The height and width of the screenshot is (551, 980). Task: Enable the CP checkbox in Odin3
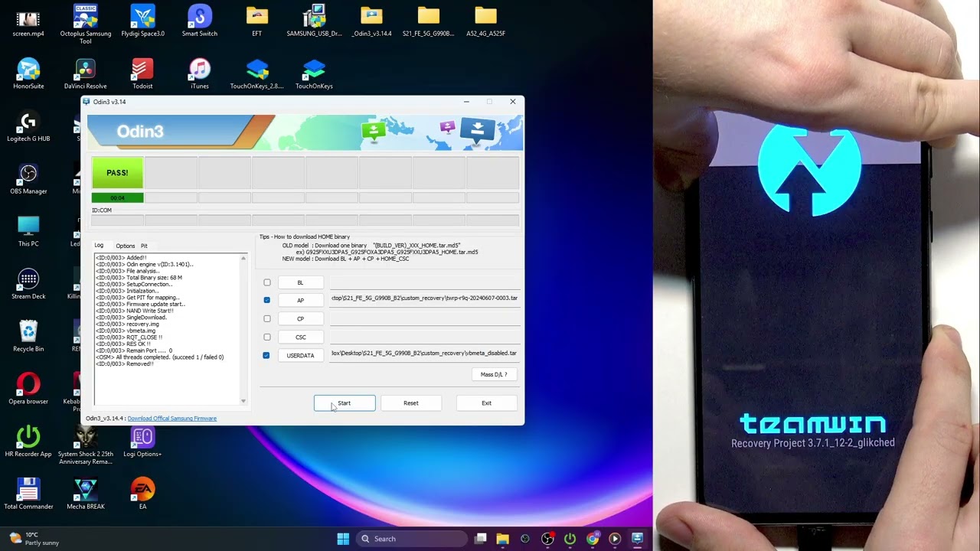pyautogui.click(x=267, y=318)
